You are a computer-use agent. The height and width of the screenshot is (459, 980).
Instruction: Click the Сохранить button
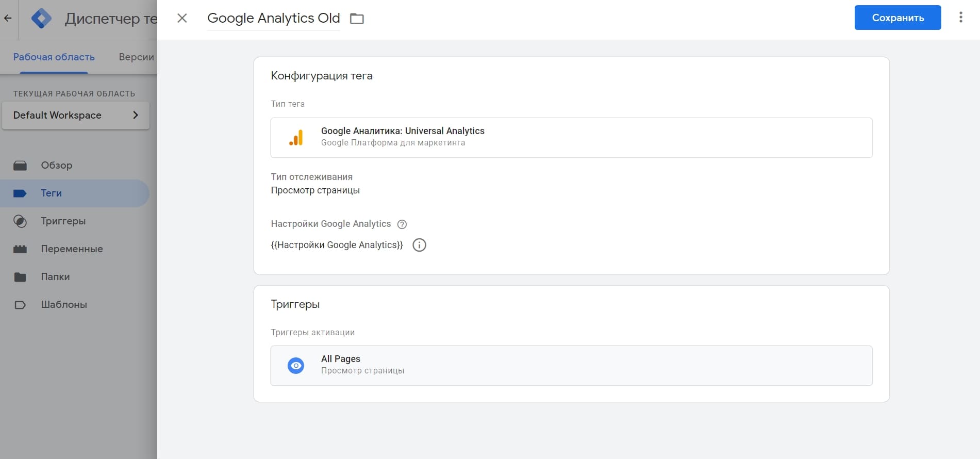pos(898,18)
